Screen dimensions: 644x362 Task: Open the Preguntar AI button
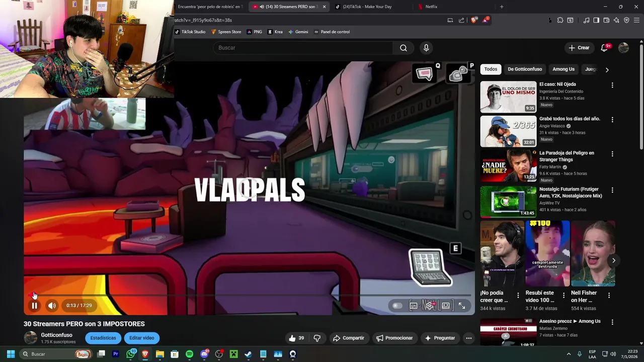coord(440,338)
